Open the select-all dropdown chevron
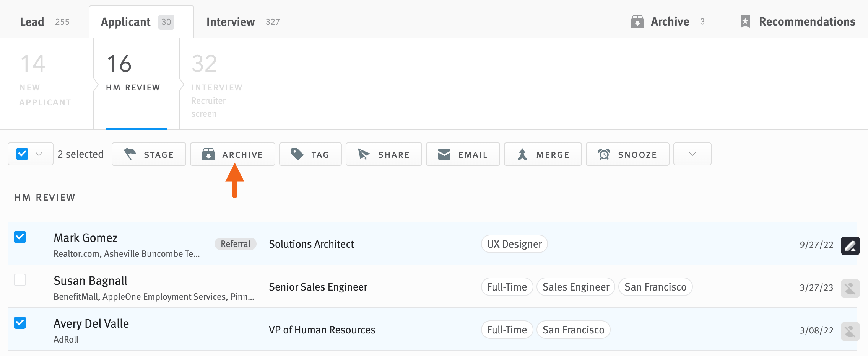Image resolution: width=868 pixels, height=356 pixels. pos(39,154)
